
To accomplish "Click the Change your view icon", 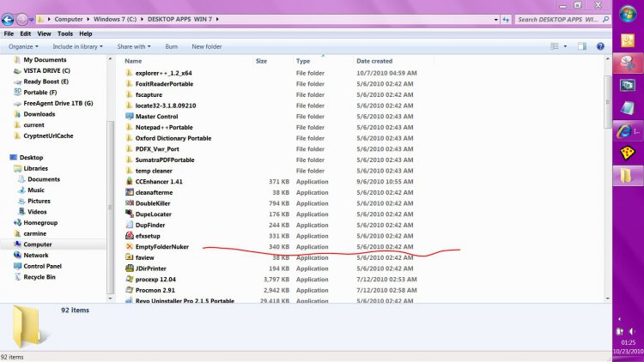I will tap(555, 46).
